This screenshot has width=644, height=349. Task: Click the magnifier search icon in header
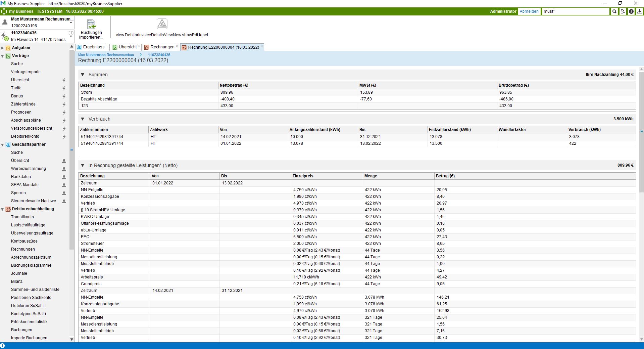point(614,11)
